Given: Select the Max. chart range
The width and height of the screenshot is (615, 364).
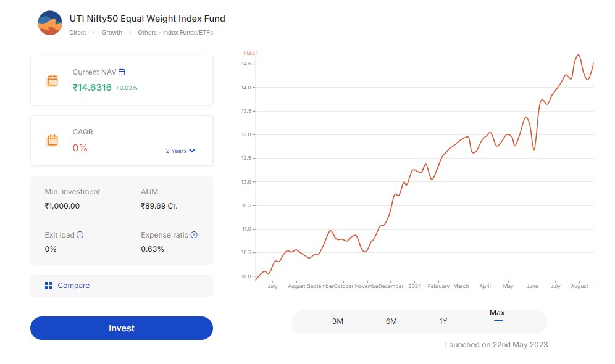Looking at the screenshot, I should point(498,313).
